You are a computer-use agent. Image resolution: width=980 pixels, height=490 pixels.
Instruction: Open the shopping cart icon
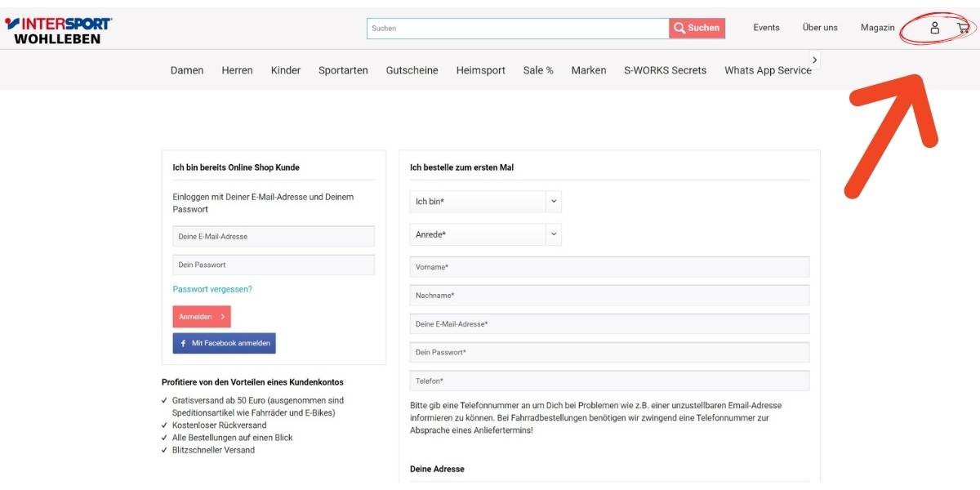click(x=963, y=28)
